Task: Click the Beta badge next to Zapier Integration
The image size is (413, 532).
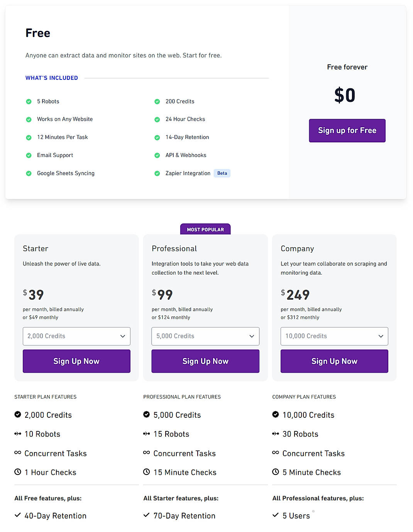Action: coord(222,173)
